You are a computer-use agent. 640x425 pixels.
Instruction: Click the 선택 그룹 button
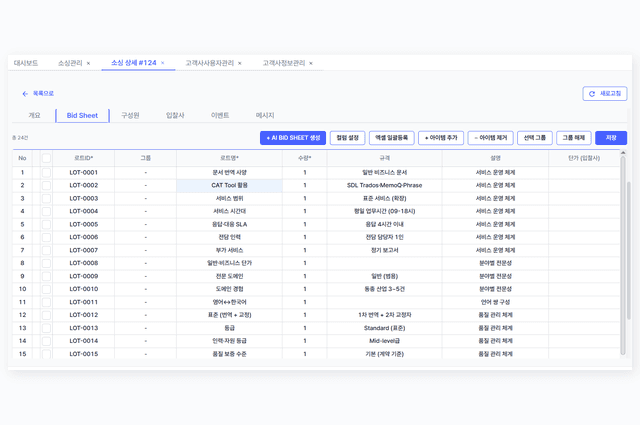point(535,138)
